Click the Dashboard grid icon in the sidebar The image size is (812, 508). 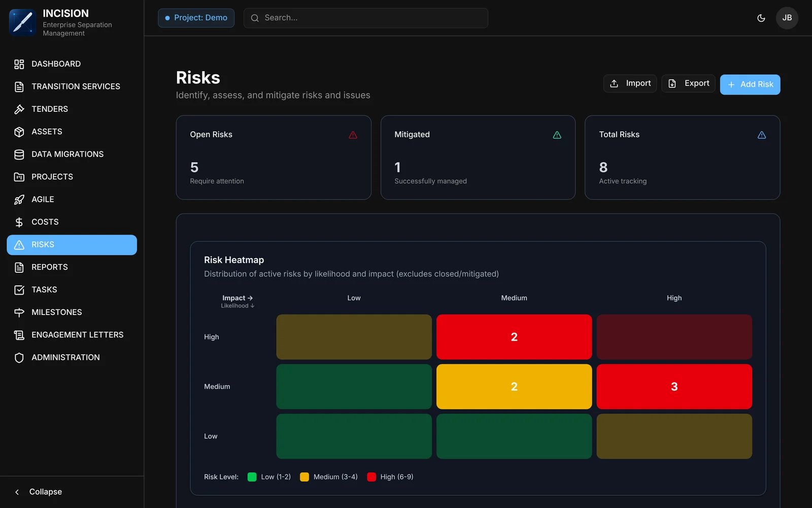click(19, 64)
